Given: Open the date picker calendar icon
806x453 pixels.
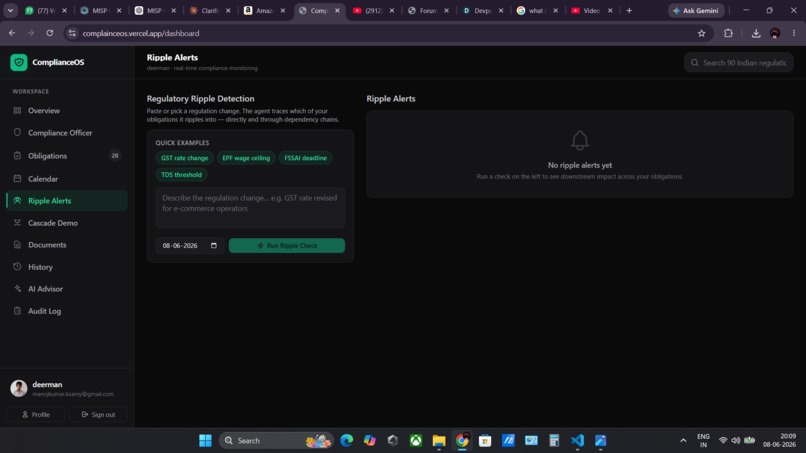Looking at the screenshot, I should click(x=214, y=246).
